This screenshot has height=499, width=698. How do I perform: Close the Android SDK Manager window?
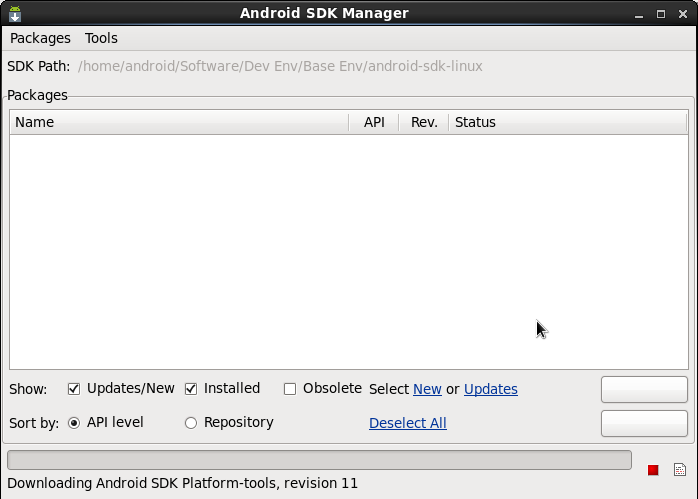[681, 14]
